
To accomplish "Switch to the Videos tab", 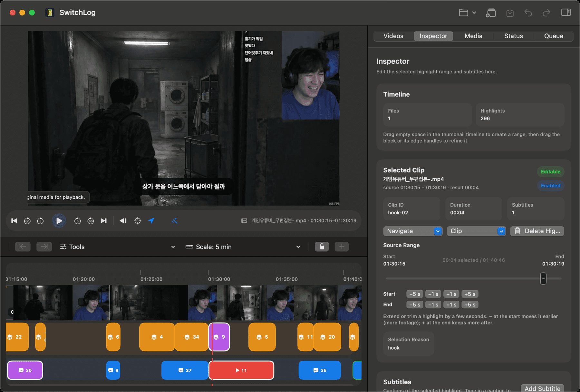I will click(393, 36).
